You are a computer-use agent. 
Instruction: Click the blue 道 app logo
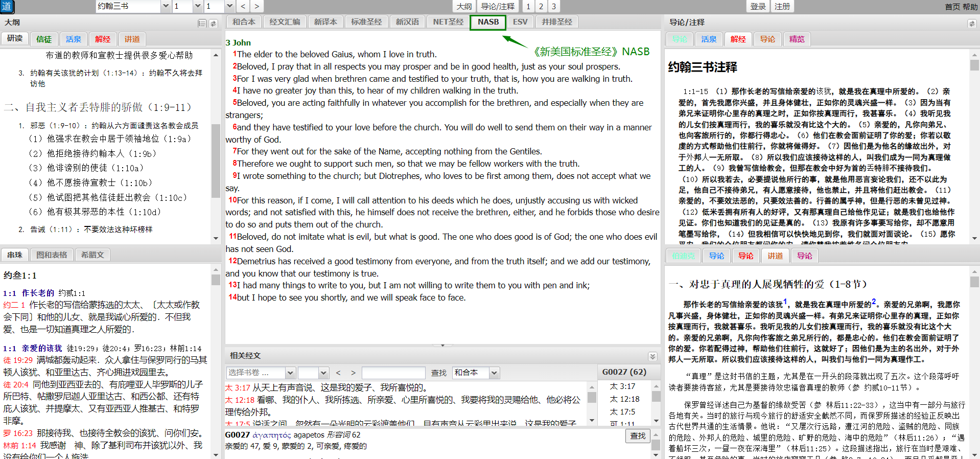click(x=7, y=7)
